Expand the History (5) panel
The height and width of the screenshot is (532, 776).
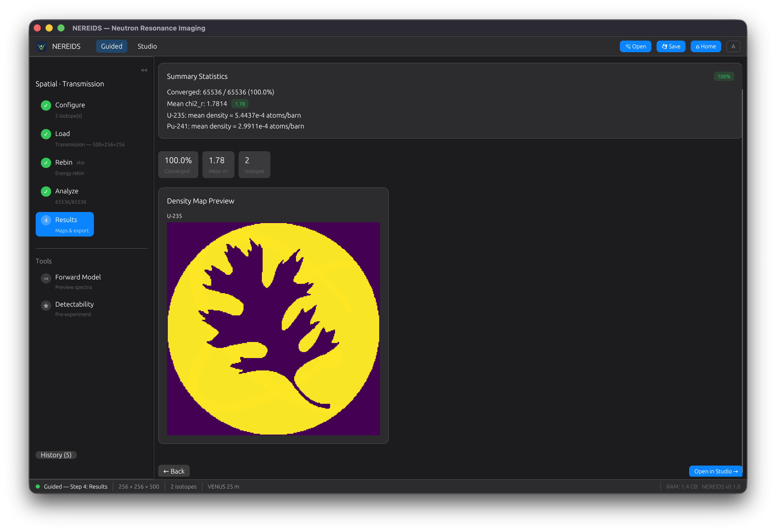(56, 455)
